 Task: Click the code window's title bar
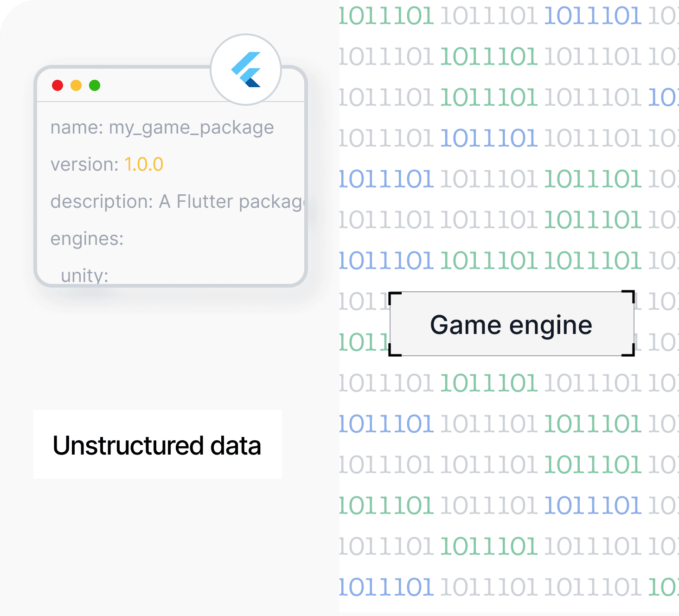tap(153, 85)
